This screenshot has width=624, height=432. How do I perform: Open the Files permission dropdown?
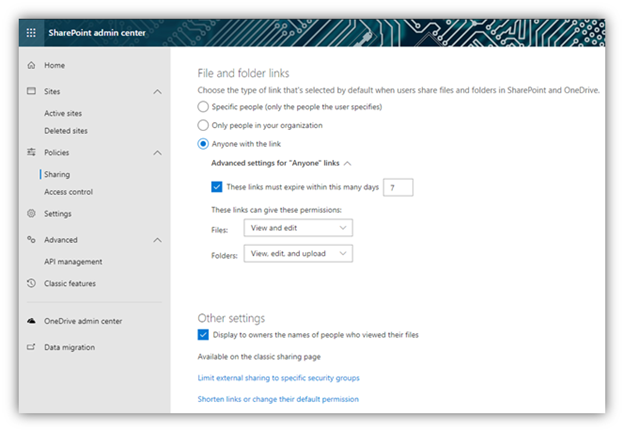298,228
